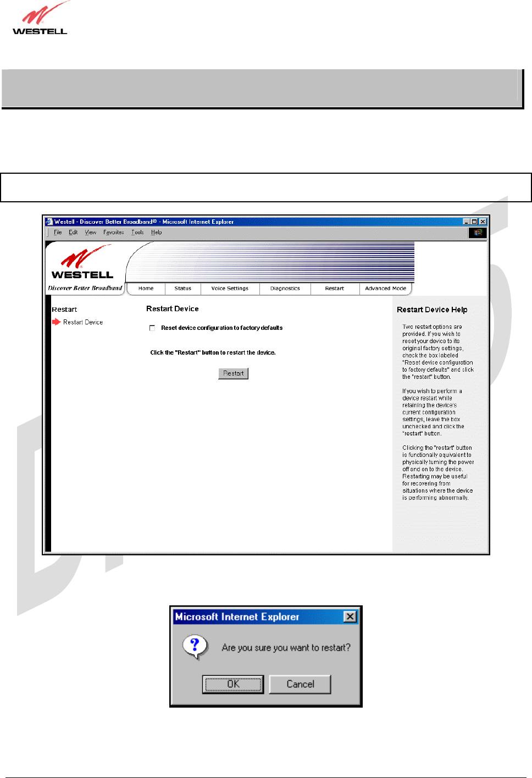Screen dimensions: 532x778
Task: Select Restart Device in the sidebar
Action: pos(83,322)
